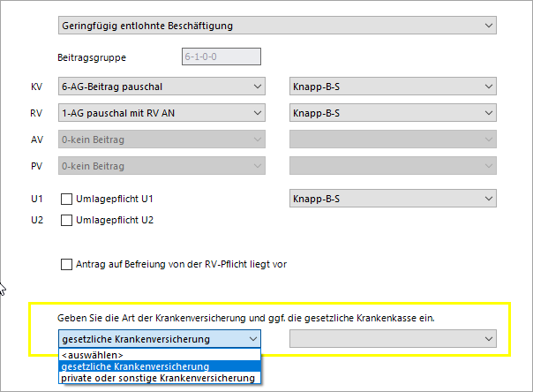Image resolution: width=533 pixels, height=392 pixels.
Task: Open the RV Knapp-B-S insurance fund dropdown
Action: coord(393,113)
